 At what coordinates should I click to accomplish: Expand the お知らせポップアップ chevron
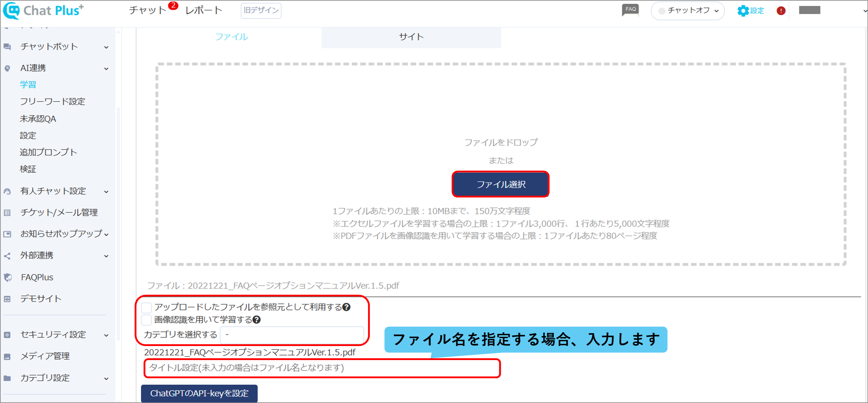pyautogui.click(x=107, y=235)
